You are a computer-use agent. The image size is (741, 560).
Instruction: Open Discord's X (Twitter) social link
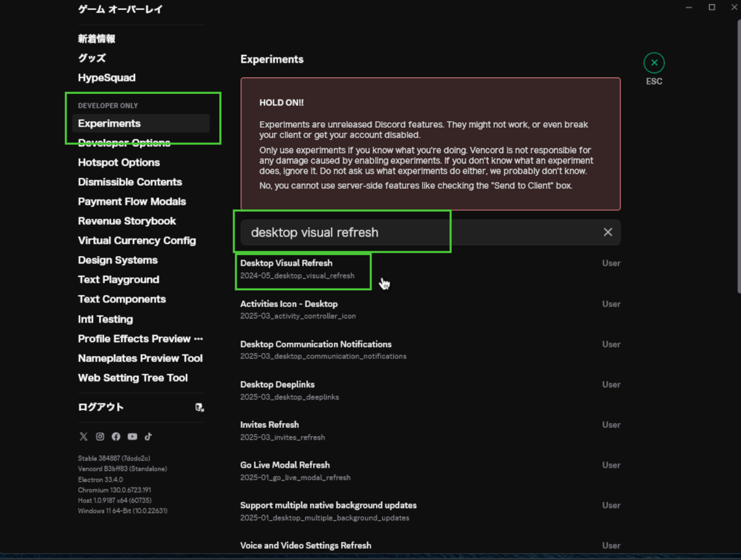[x=83, y=437]
